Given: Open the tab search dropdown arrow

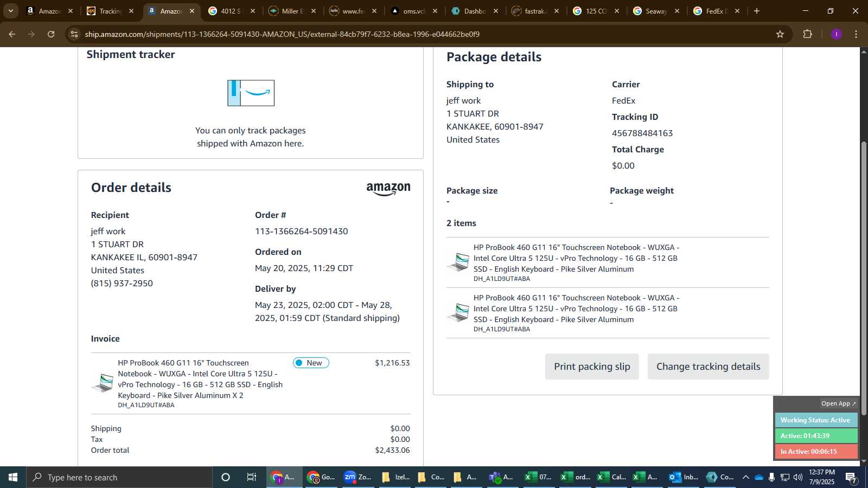Looking at the screenshot, I should click(11, 11).
